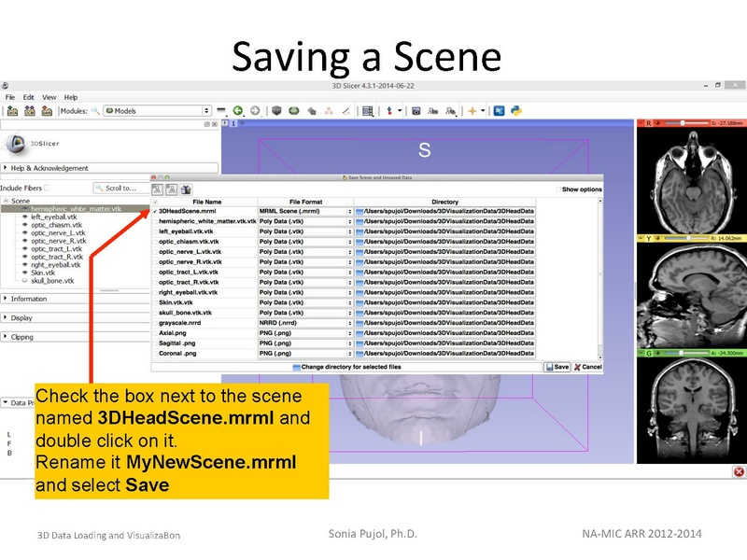The width and height of the screenshot is (747, 560).
Task: Click the Load Data toolbar icon
Action: pos(12,111)
